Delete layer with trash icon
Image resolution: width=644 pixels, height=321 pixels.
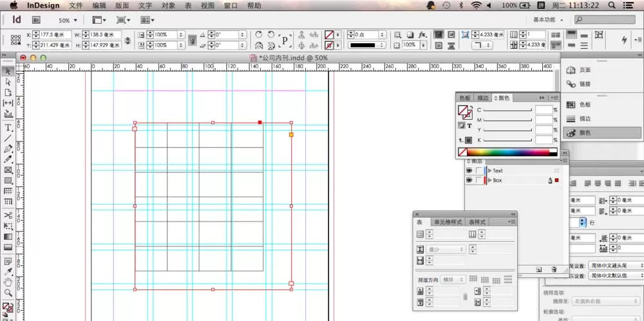click(x=554, y=270)
